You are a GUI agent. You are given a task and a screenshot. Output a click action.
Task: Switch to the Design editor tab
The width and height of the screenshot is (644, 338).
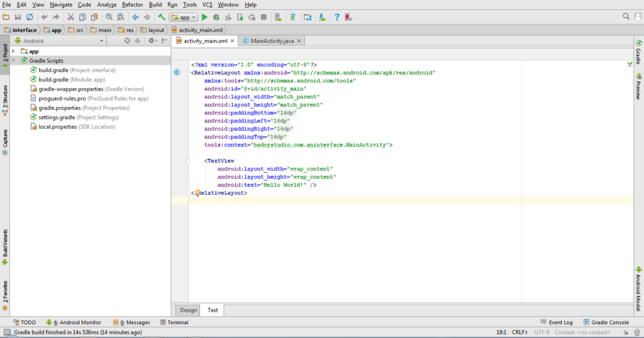click(188, 310)
